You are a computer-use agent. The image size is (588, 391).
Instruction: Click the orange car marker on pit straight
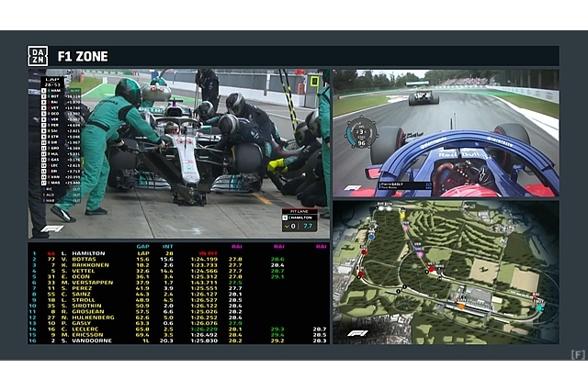coord(461,307)
